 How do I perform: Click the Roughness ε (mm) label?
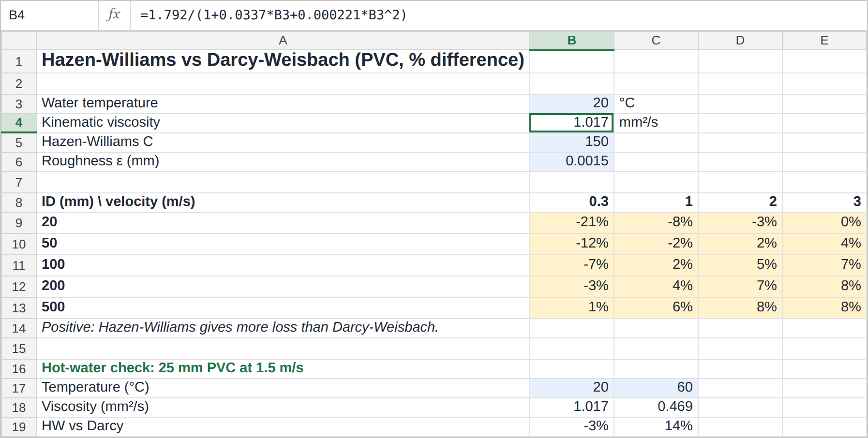point(283,162)
